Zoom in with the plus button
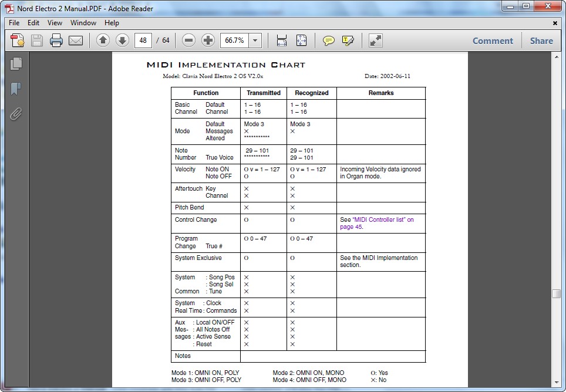566x392 pixels. pyautogui.click(x=208, y=40)
